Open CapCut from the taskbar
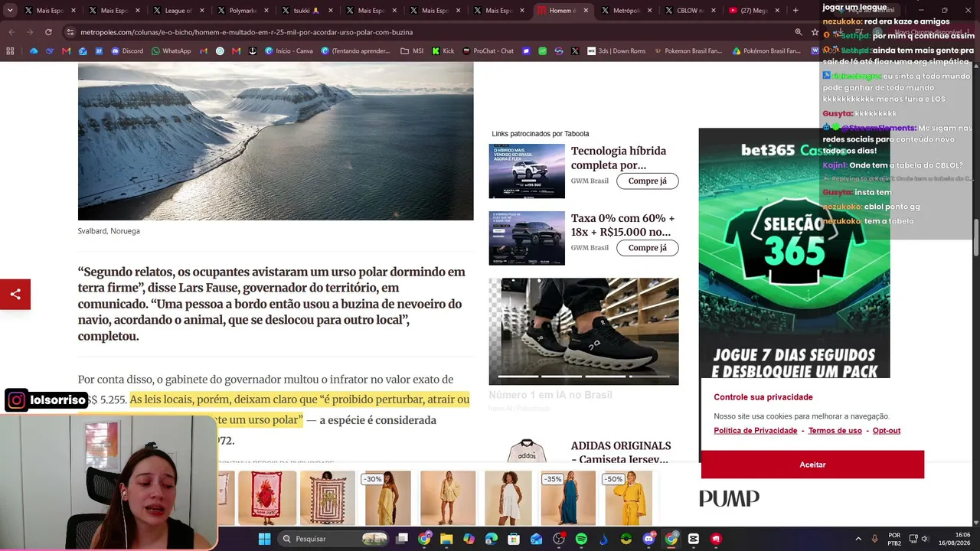The height and width of the screenshot is (551, 980). [x=694, y=539]
